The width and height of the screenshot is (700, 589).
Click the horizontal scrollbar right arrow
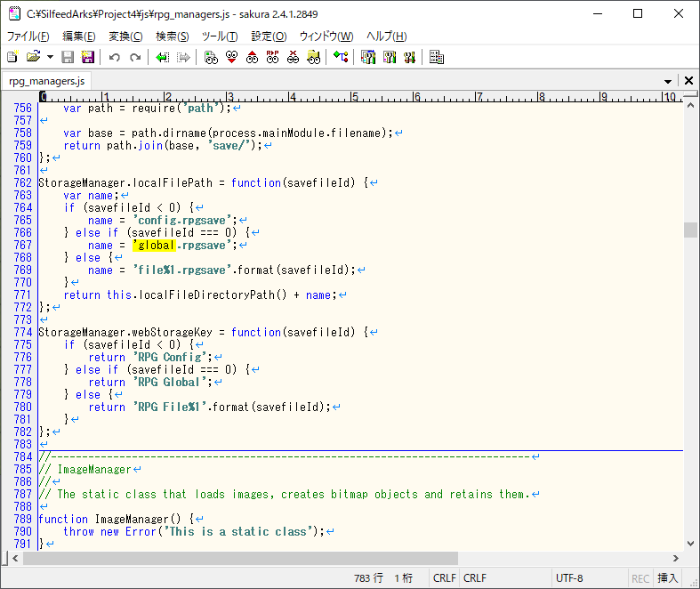(x=676, y=558)
